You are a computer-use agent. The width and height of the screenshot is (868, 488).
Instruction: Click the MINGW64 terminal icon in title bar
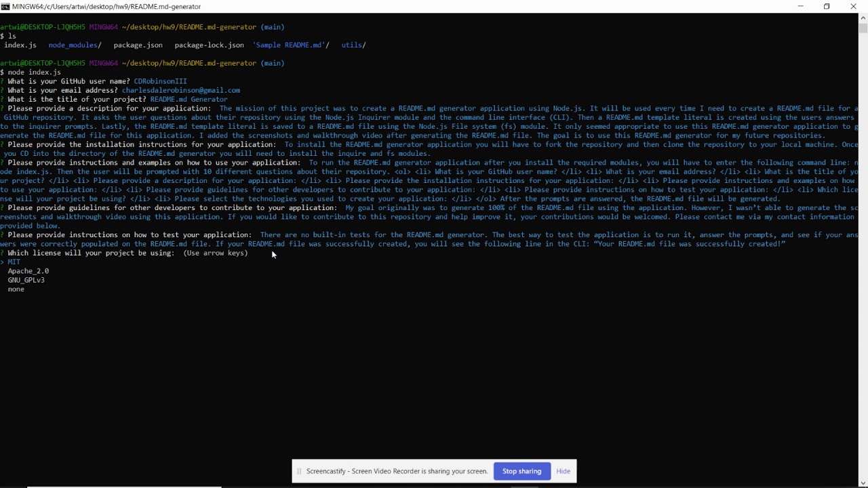click(5, 6)
